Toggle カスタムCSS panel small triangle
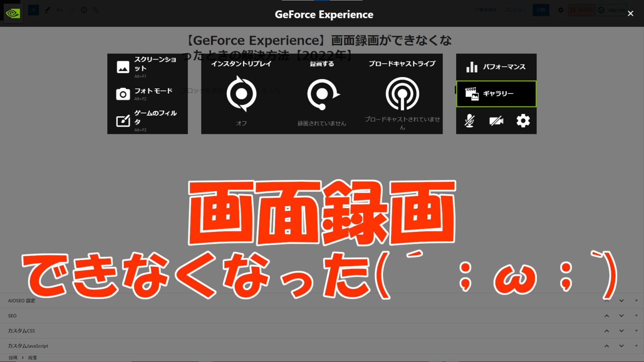This screenshot has width=644, height=362. click(x=636, y=331)
